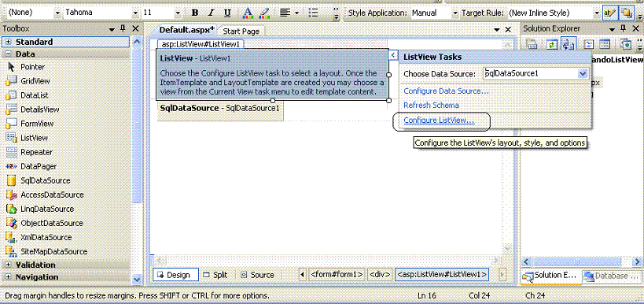Expand the Validation toolbox group

pyautogui.click(x=8, y=265)
